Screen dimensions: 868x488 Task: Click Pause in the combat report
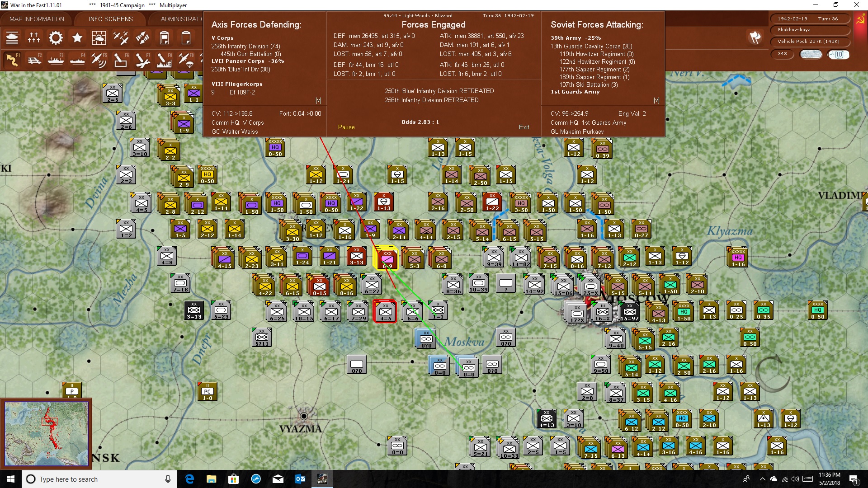point(346,127)
